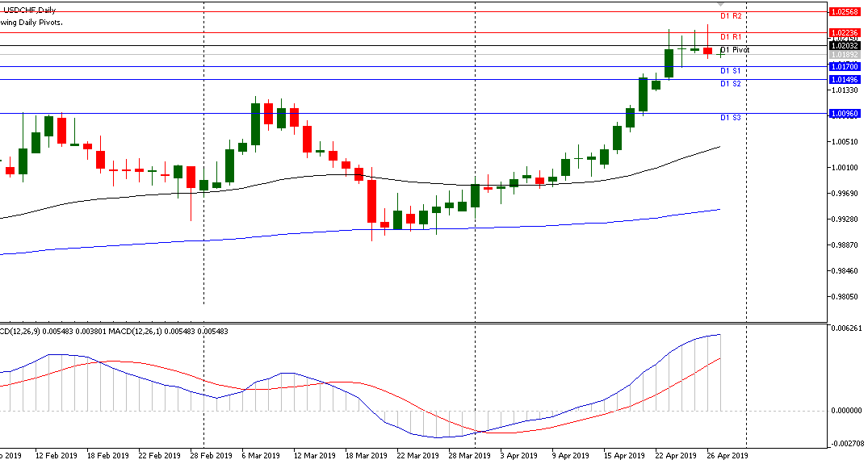Select the blue 1.00960 price tag

click(x=845, y=114)
